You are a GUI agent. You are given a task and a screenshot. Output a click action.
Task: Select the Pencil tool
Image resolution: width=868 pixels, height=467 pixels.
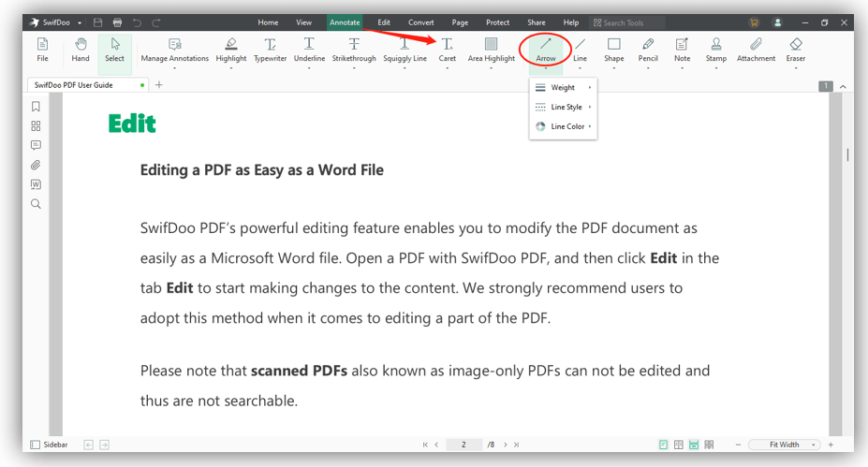(x=648, y=50)
